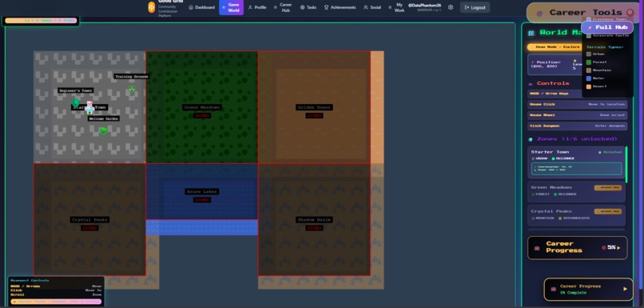Click the purple Career Tools icon
Screen dimensions: 644x308
click(539, 13)
